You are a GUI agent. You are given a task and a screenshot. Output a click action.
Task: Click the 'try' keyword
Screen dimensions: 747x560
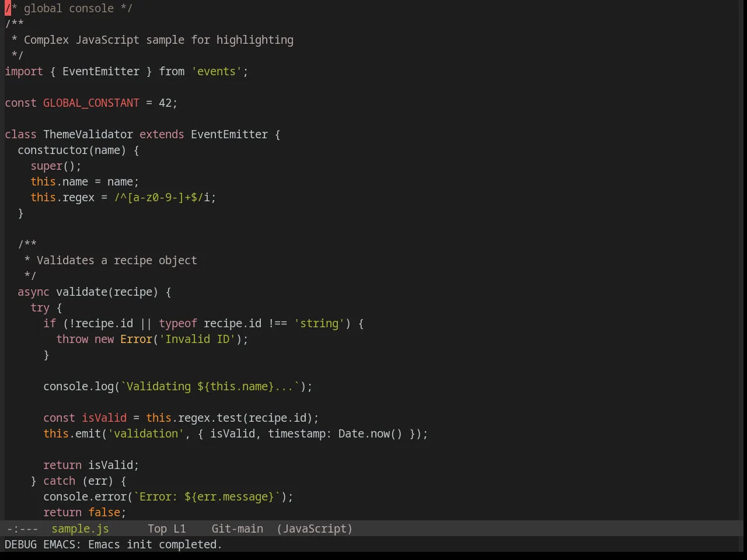coord(40,307)
